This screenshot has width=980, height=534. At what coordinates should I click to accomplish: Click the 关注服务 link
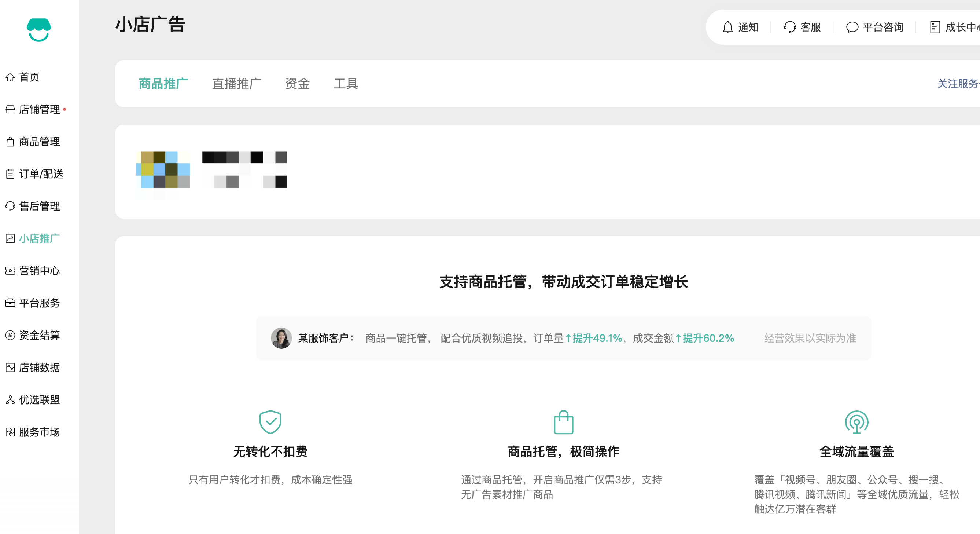(x=958, y=84)
